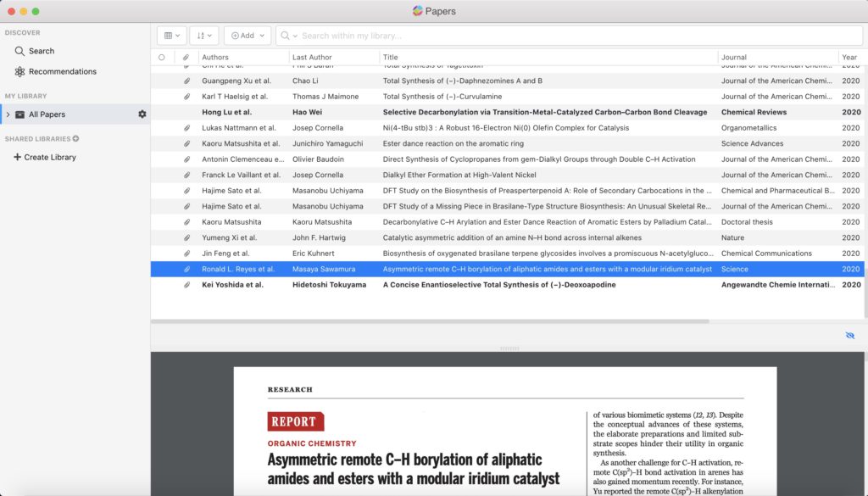Click the preview pane splitter handle

(509, 348)
